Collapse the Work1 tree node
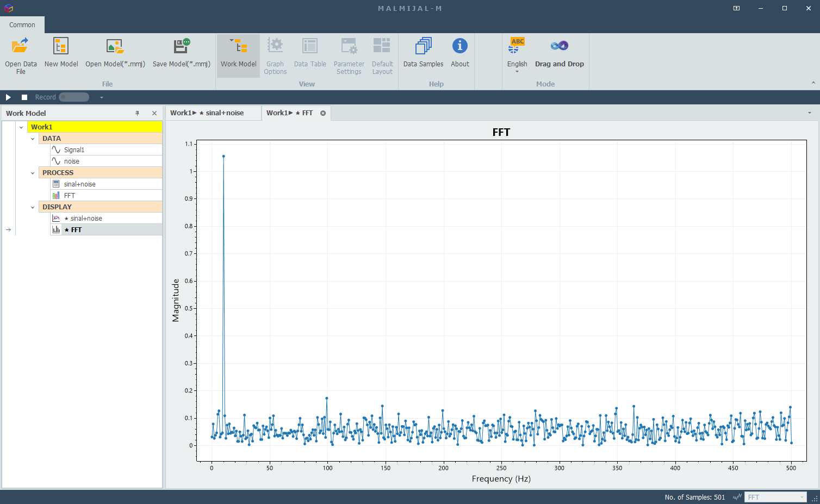This screenshot has width=820, height=504. 21,127
